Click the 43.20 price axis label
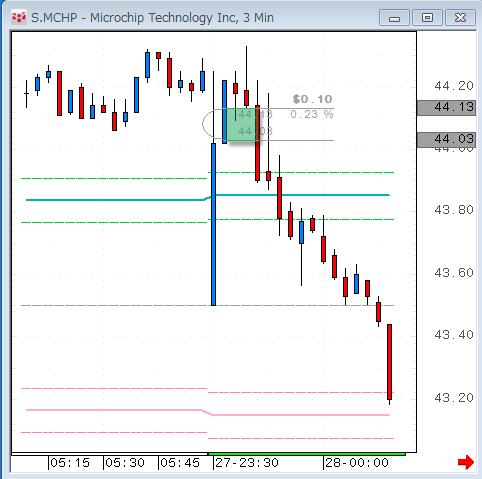 point(454,397)
